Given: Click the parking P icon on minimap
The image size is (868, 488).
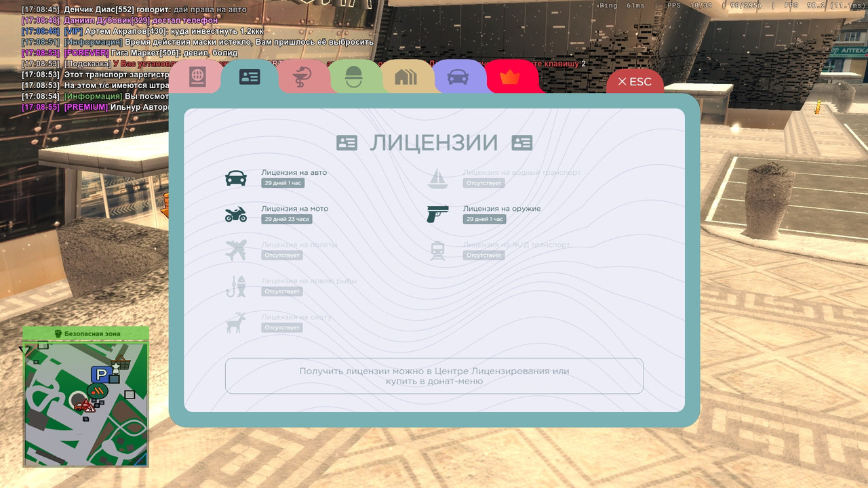Looking at the screenshot, I should pos(101,375).
